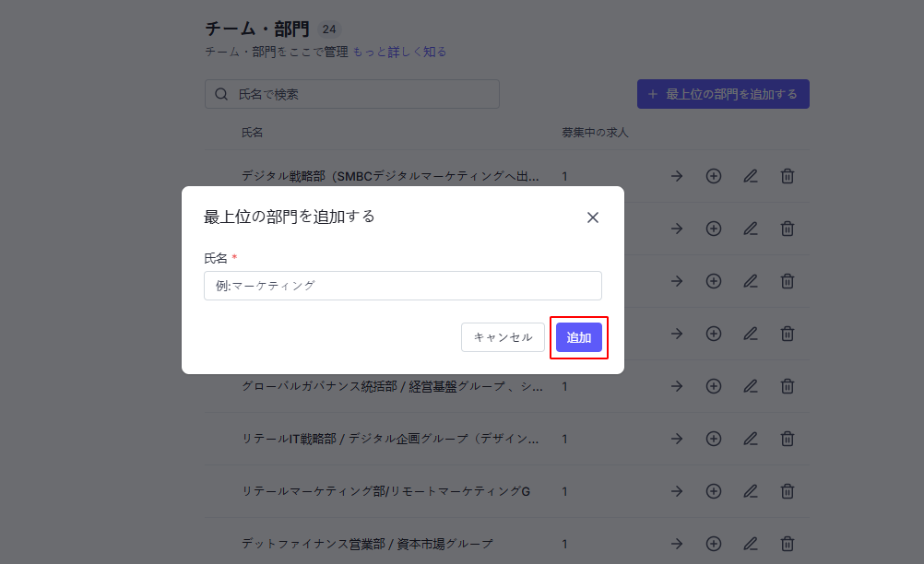The width and height of the screenshot is (924, 564).
Task: Open arrow icon for デジタル戦略部 row
Action: pos(677,176)
